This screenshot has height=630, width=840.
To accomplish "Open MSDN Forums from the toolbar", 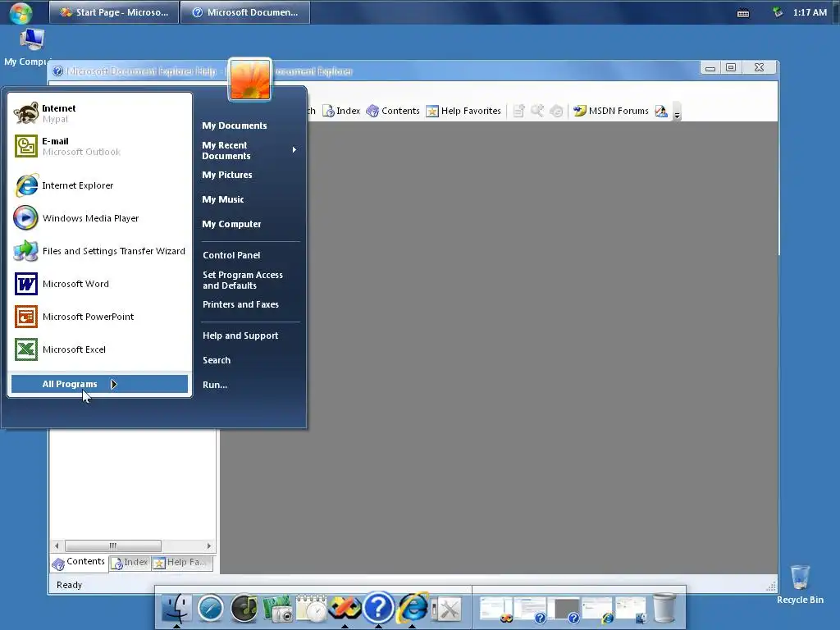I will [610, 111].
